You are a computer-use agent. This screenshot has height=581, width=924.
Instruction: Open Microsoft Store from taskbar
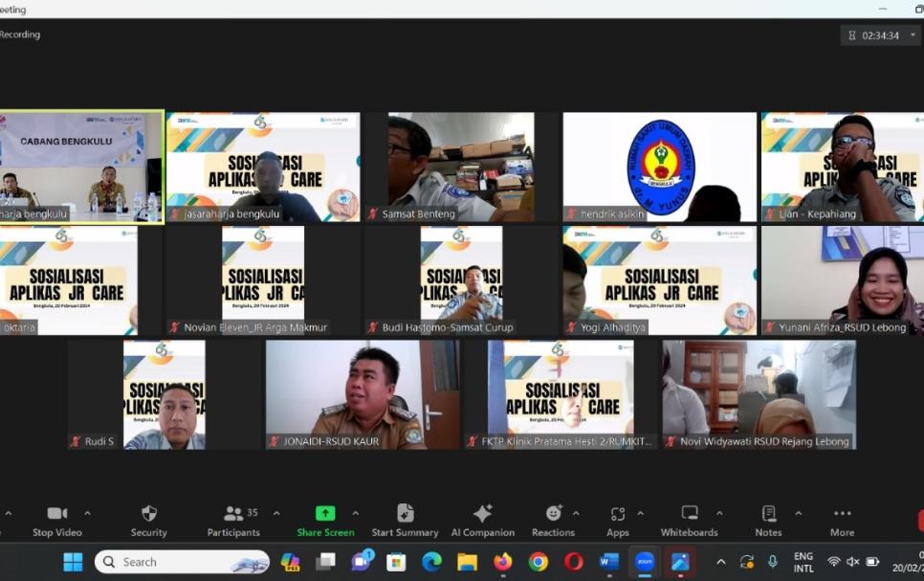click(x=396, y=562)
